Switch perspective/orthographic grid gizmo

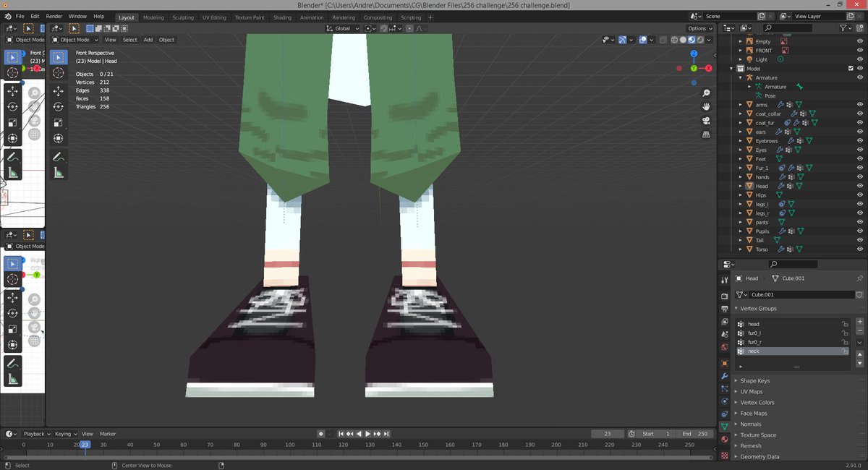click(706, 133)
